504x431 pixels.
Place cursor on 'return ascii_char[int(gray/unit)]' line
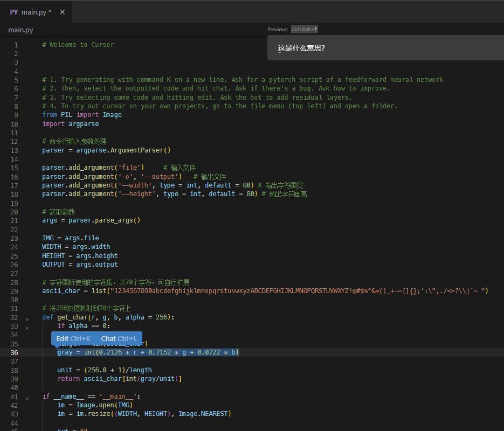coord(119,379)
